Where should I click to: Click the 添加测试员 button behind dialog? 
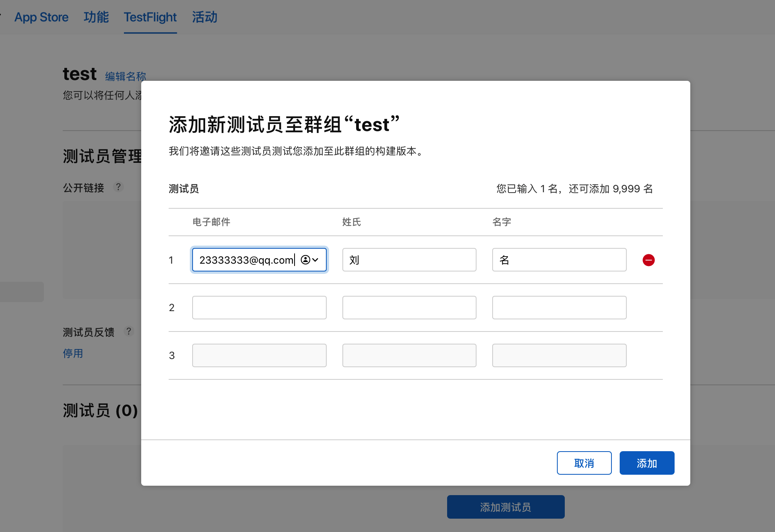pos(506,507)
